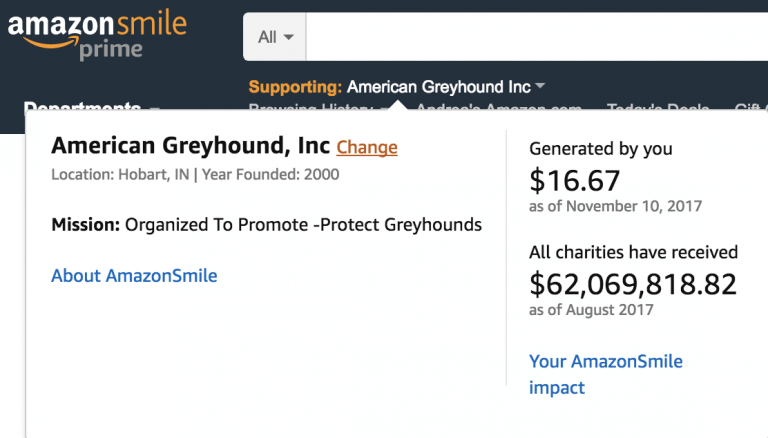Open the About AmazonSmile link

(x=134, y=276)
